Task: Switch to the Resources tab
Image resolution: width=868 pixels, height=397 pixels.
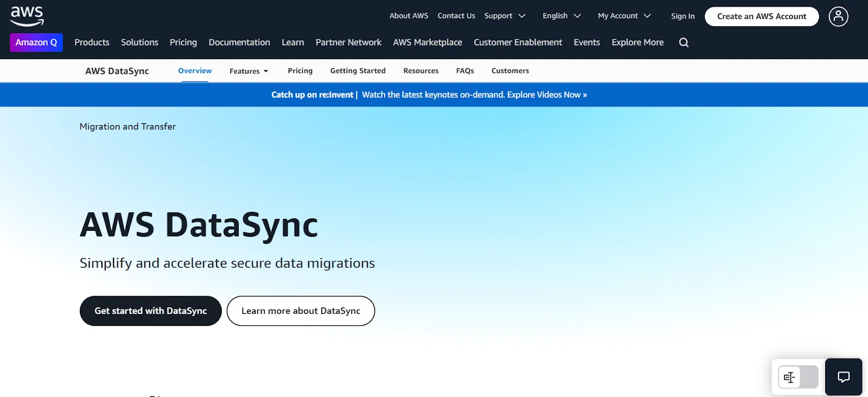Action: (x=421, y=71)
